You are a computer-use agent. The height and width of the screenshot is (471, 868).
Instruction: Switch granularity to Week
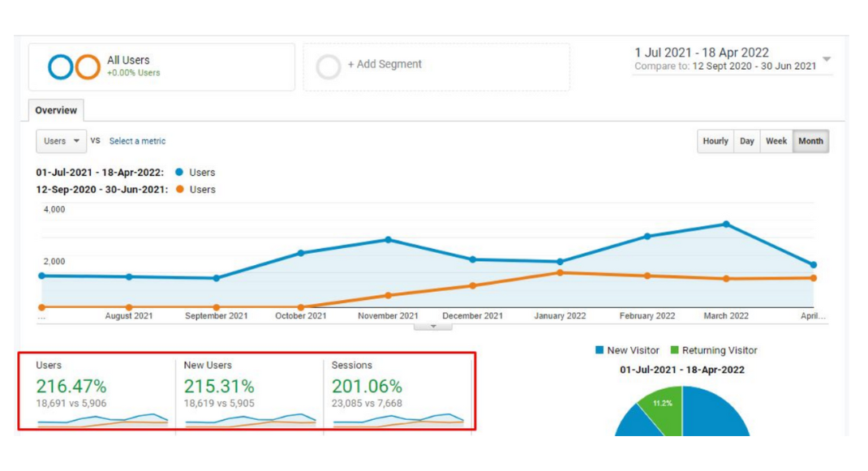click(x=777, y=141)
